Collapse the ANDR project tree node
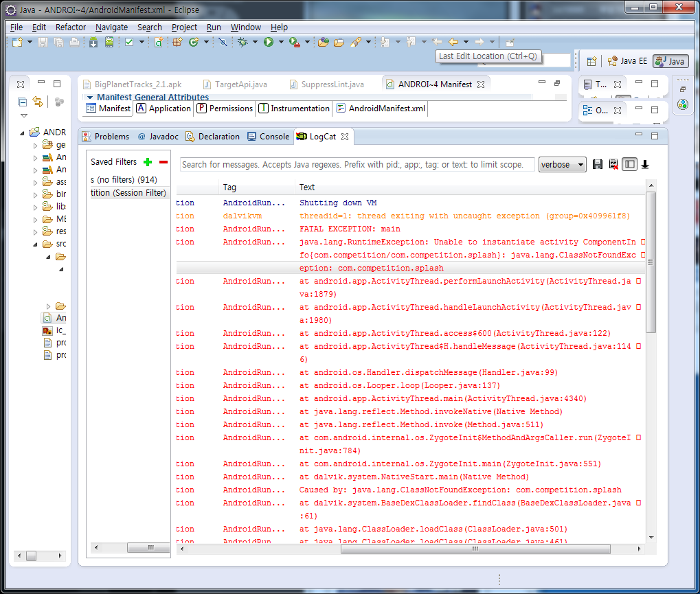700x594 pixels. (x=22, y=133)
